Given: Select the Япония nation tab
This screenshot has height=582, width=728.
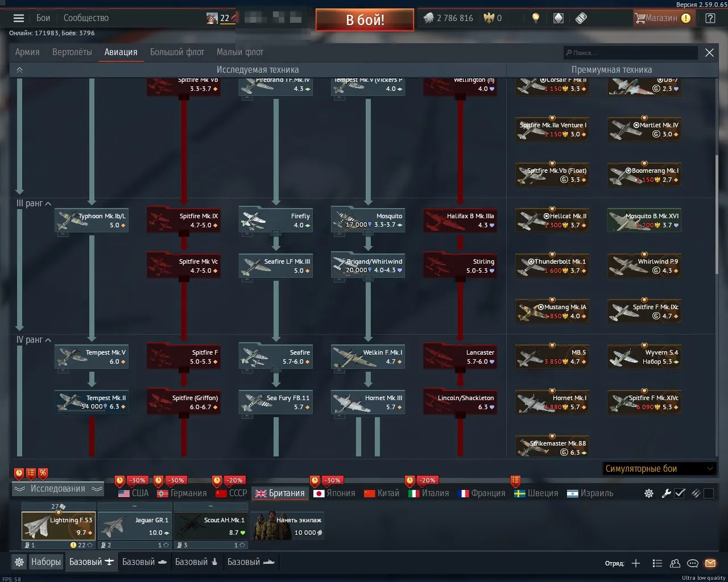Looking at the screenshot, I should tap(334, 493).
